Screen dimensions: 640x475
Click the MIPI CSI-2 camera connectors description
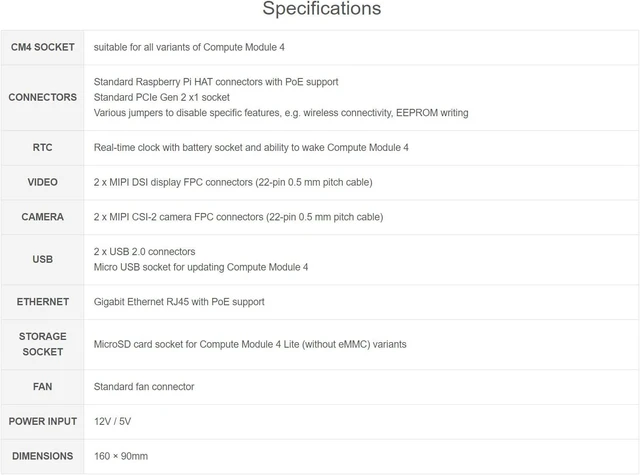[x=238, y=217]
